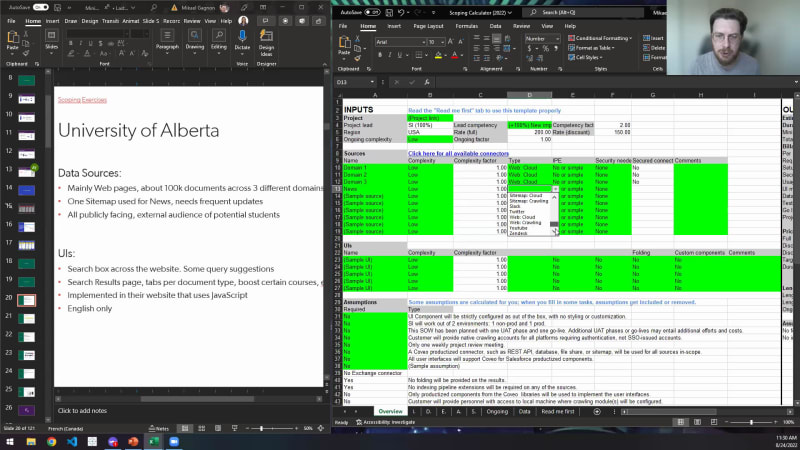Open PowerPoint Design tab
Viewport: 800px width, 450px height.
click(x=89, y=21)
